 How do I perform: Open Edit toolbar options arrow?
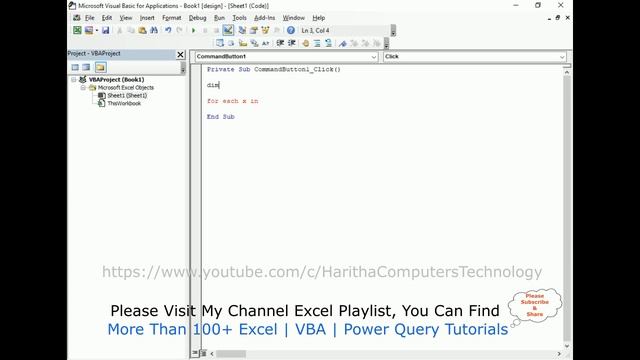coord(386,43)
